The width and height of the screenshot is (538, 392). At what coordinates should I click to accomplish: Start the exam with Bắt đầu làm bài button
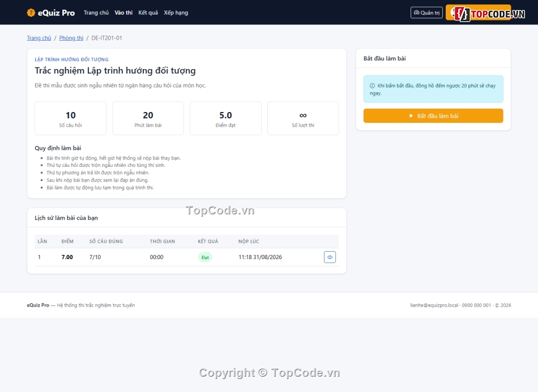click(x=433, y=116)
